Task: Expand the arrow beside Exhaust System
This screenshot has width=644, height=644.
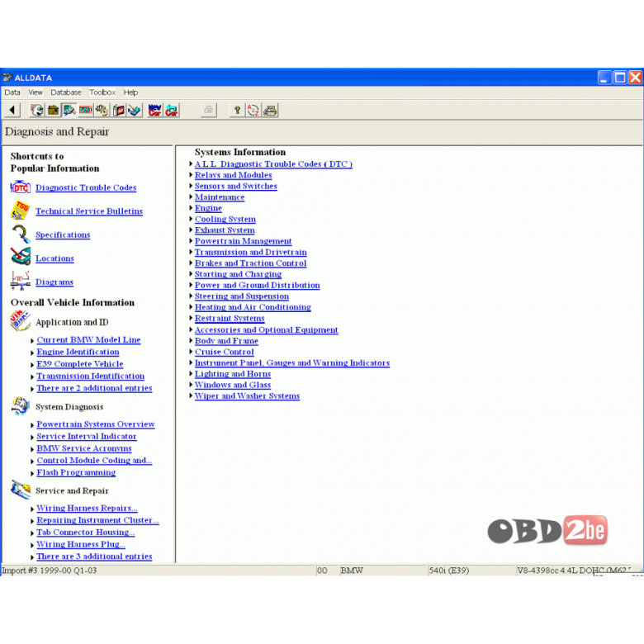Action: point(191,230)
